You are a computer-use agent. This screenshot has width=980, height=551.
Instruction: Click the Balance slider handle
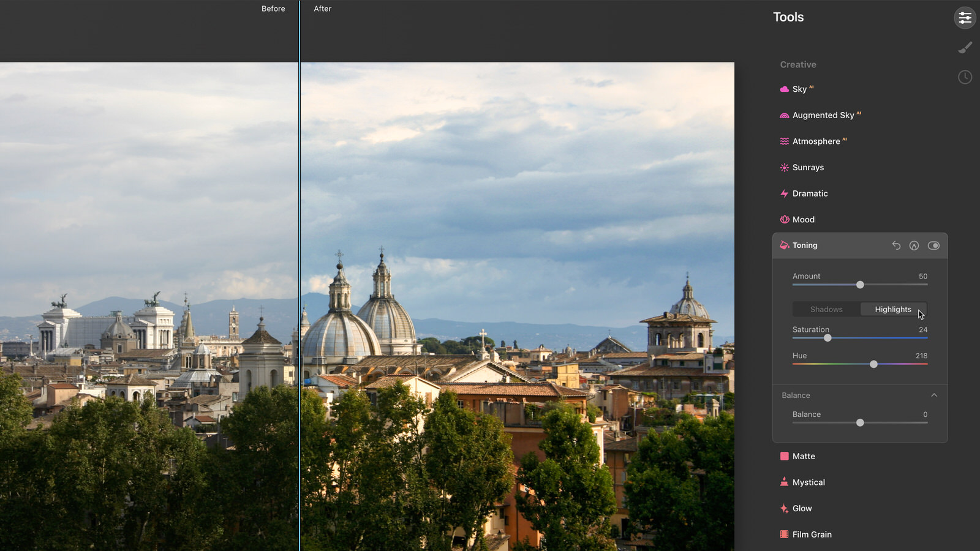click(860, 422)
